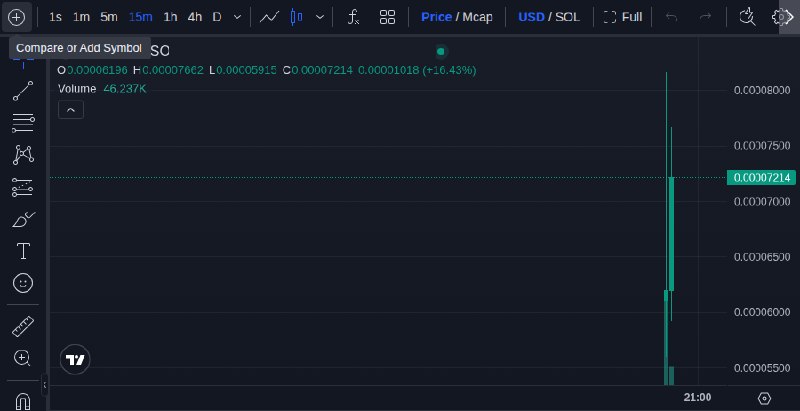Select the patterns drawing tool
The width and height of the screenshot is (800, 411).
pyautogui.click(x=23, y=155)
